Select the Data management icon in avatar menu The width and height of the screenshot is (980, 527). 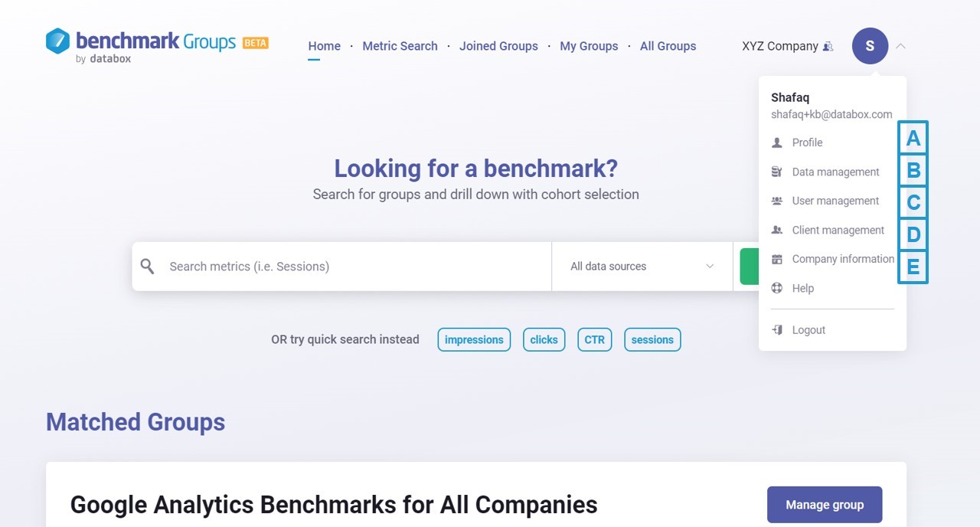[776, 172]
